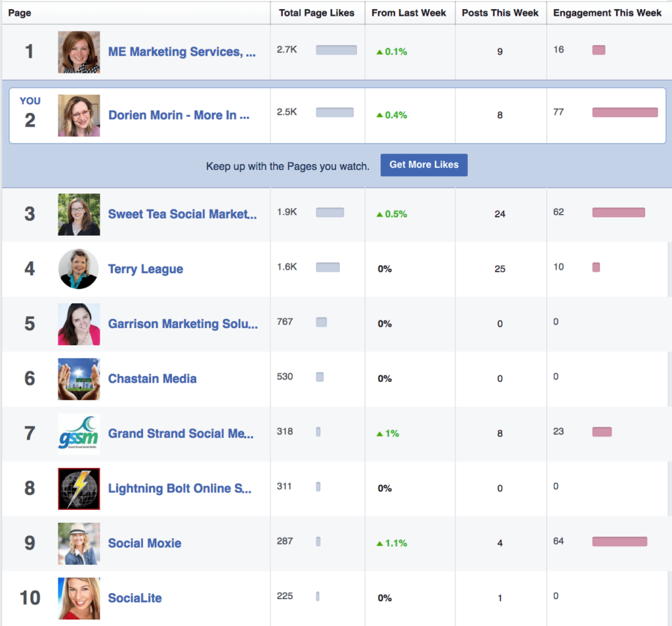Click the 2.5K total page likes value
Screen dimensions: 672x626
click(x=287, y=112)
